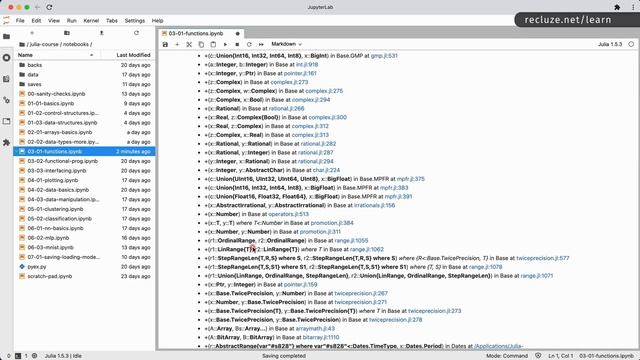Open the browser extensions puzzle icon
Image resolution: width=640 pixels, height=360 pixels.
(x=617, y=7)
